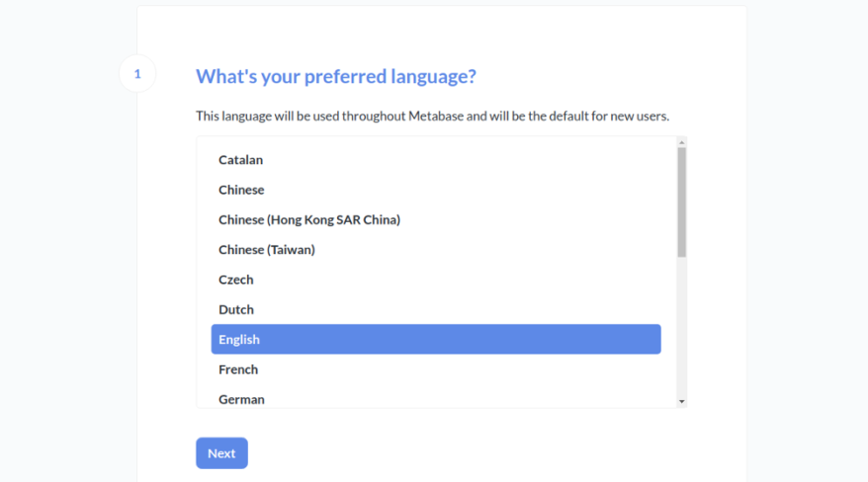Image resolution: width=868 pixels, height=482 pixels.
Task: Click the scrollbar down arrow
Action: [x=681, y=401]
